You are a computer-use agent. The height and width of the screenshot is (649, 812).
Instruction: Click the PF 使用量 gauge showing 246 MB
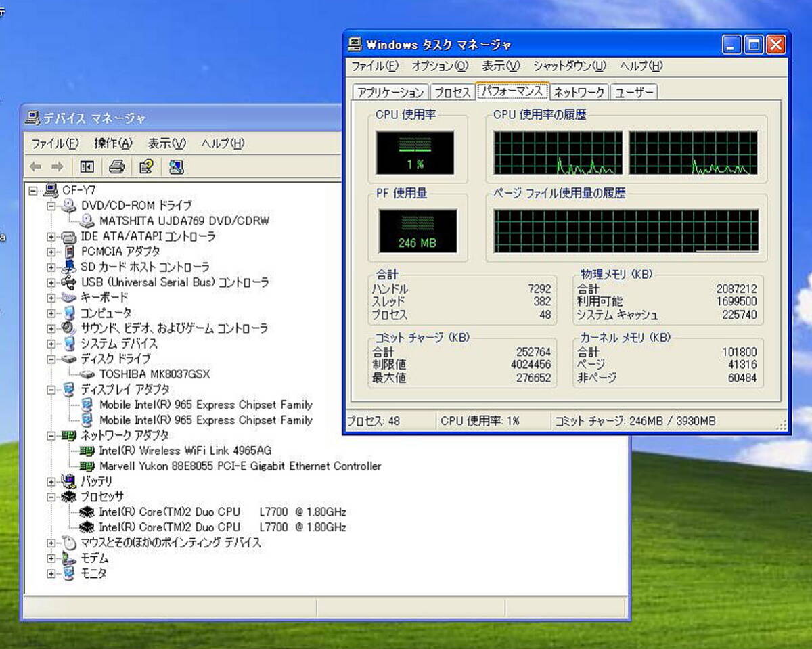point(418,231)
